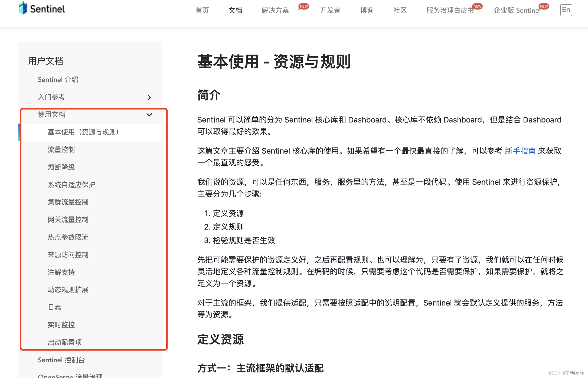The height and width of the screenshot is (378, 588).
Task: Click the 基本使用 - 资源与规则 page title
Action: [x=274, y=62]
